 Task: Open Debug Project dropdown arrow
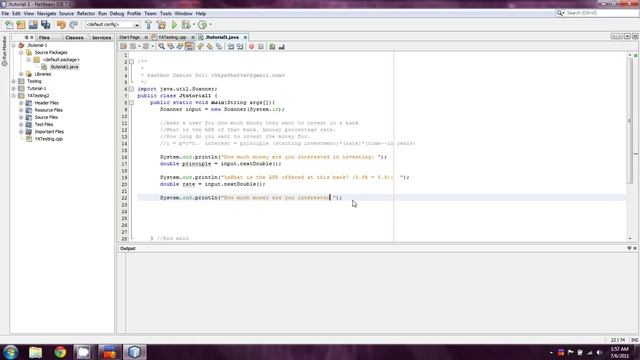tap(194, 24)
